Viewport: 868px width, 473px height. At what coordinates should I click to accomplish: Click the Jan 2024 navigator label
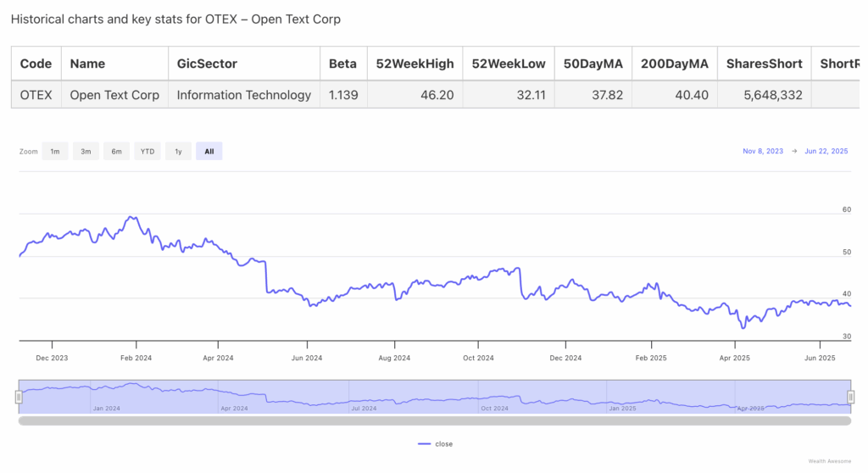(x=106, y=409)
